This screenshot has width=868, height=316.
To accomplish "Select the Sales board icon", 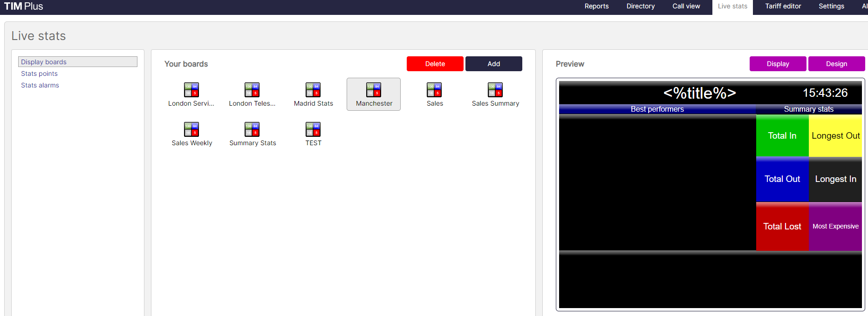I will [x=434, y=90].
